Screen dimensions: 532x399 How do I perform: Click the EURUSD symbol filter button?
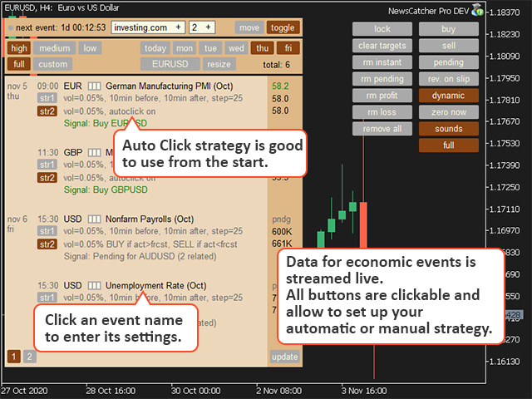(x=170, y=64)
